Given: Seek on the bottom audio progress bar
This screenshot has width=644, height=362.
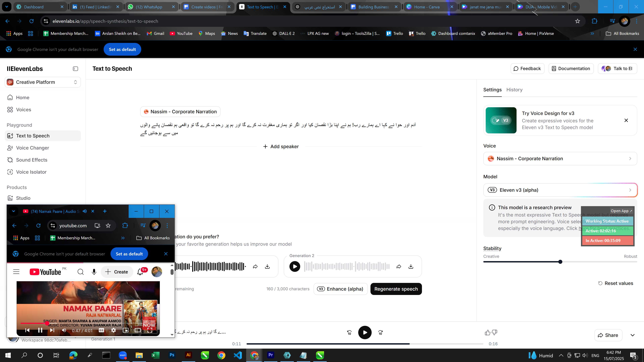Looking at the screenshot, I should coord(365,344).
